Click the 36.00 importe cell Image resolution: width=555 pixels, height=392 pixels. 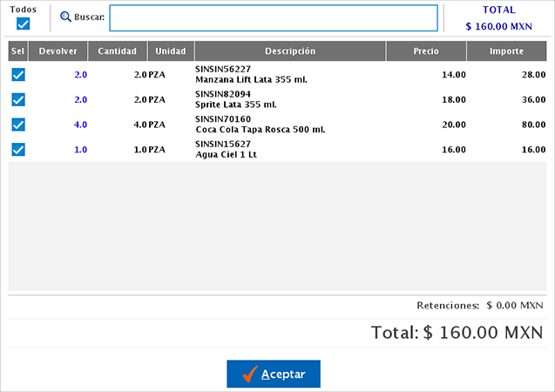coord(534,100)
